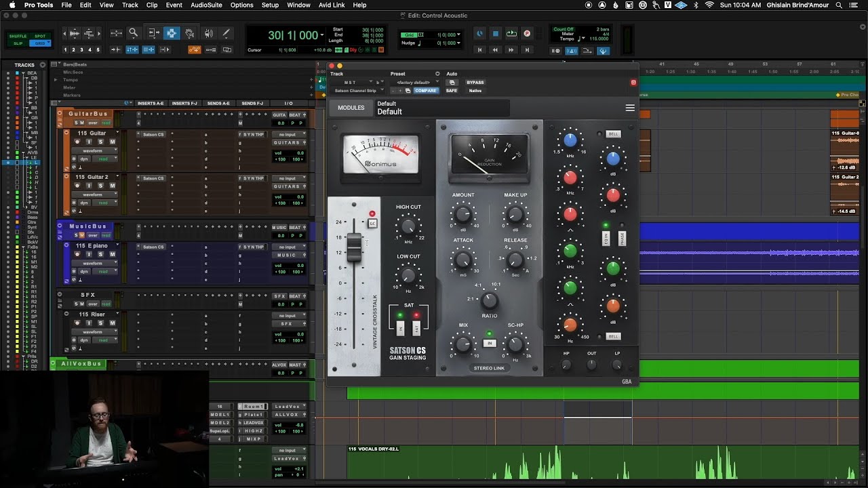The width and height of the screenshot is (868, 488).
Task: Click the HIGH CUT knob
Action: coord(408,226)
